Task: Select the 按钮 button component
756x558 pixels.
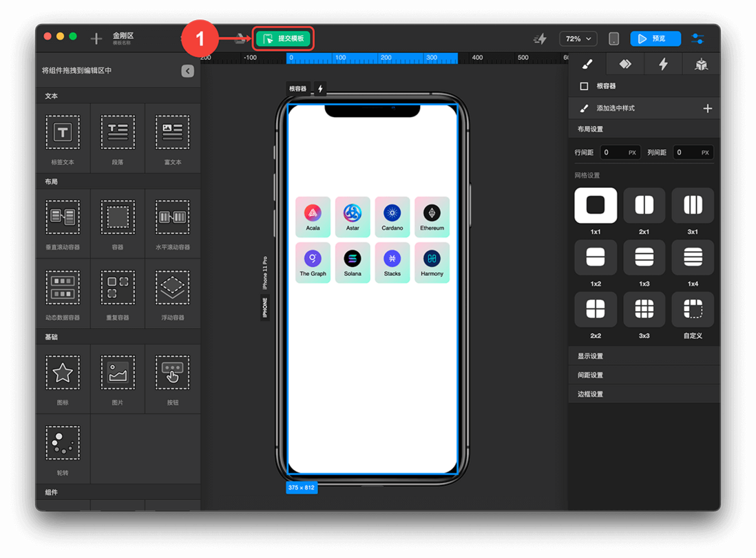Action: 173,378
